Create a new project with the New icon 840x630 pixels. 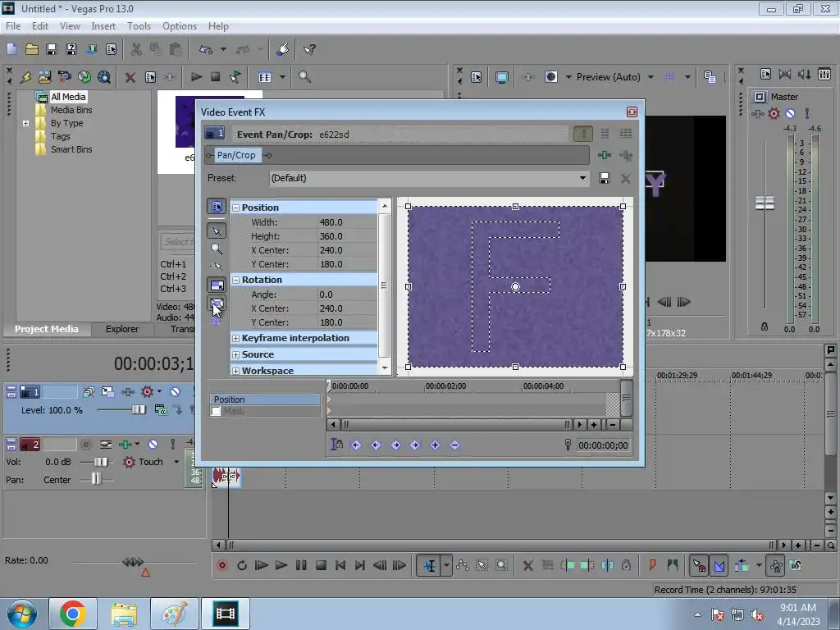point(11,50)
